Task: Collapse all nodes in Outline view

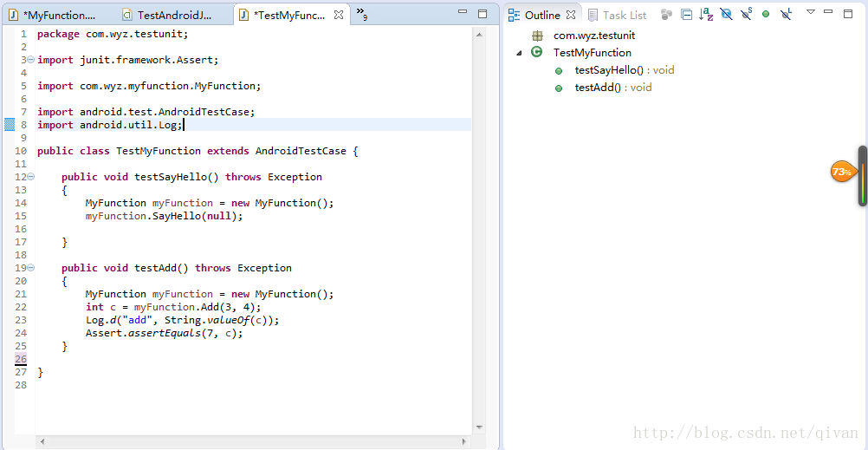Action: (686, 15)
